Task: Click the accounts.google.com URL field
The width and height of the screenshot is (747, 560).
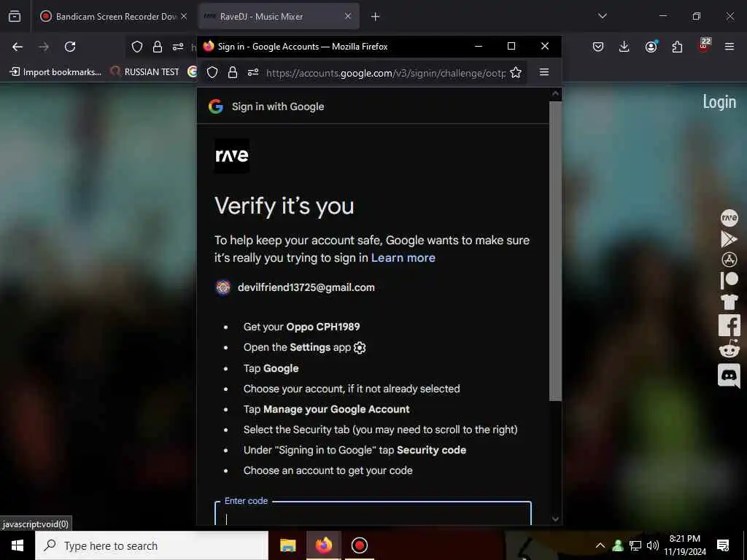Action: pyautogui.click(x=386, y=73)
